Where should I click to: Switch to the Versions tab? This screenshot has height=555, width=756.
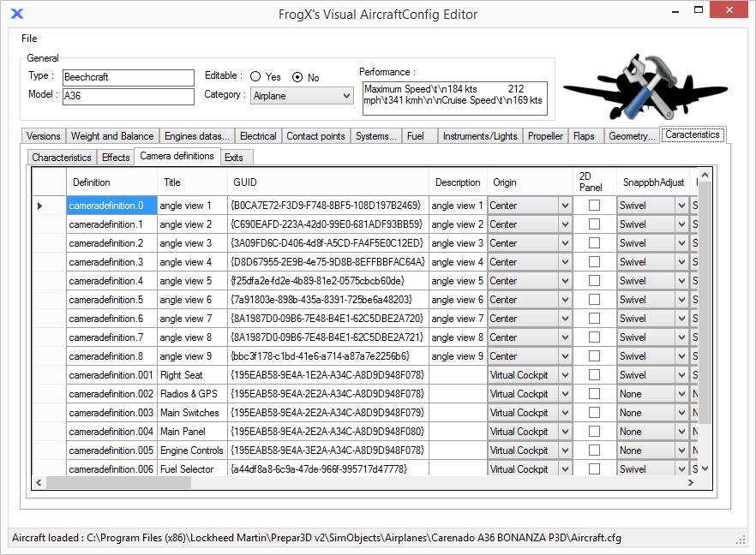[44, 136]
